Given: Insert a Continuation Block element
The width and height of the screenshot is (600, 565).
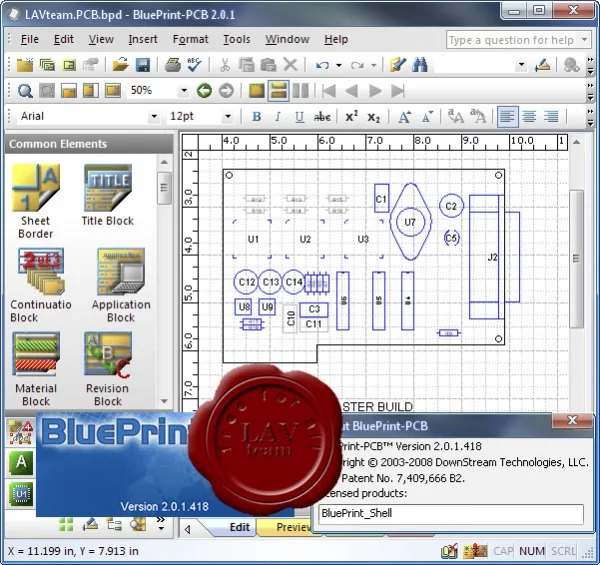Looking at the screenshot, I should [x=40, y=285].
